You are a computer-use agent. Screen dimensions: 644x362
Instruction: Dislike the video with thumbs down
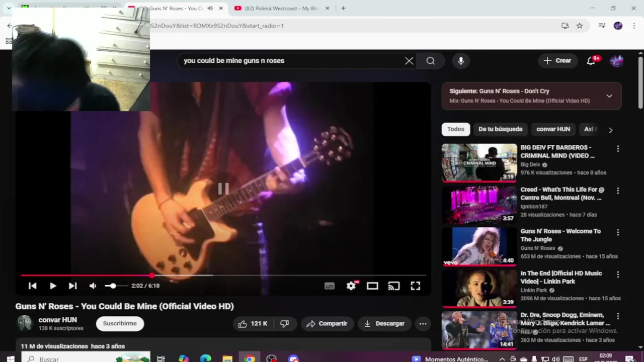pyautogui.click(x=284, y=324)
